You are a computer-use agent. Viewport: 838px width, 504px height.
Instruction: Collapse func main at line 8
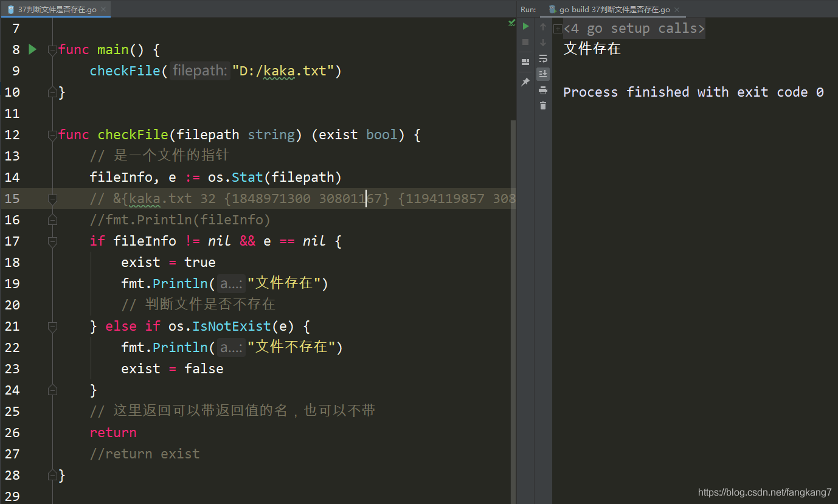coord(52,50)
